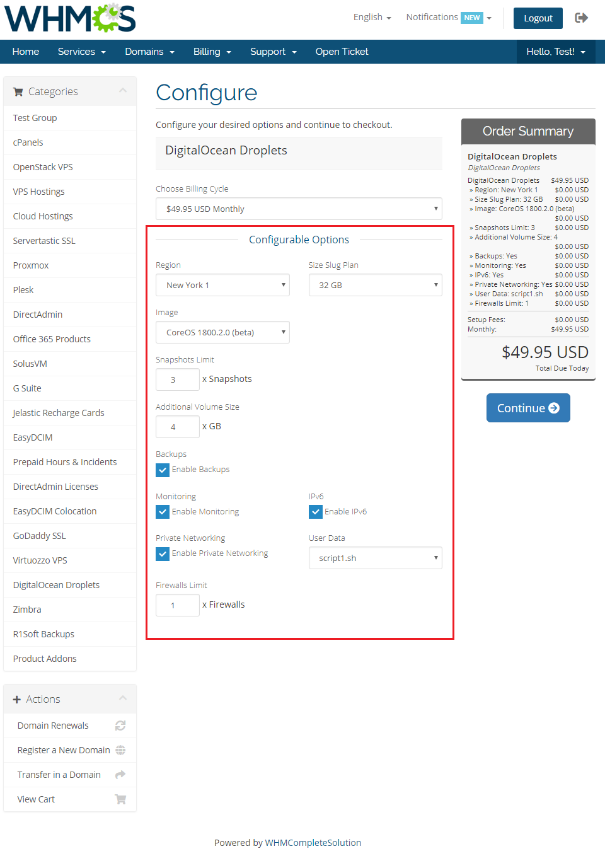Select cPanels category
This screenshot has width=605, height=868.
[70, 142]
